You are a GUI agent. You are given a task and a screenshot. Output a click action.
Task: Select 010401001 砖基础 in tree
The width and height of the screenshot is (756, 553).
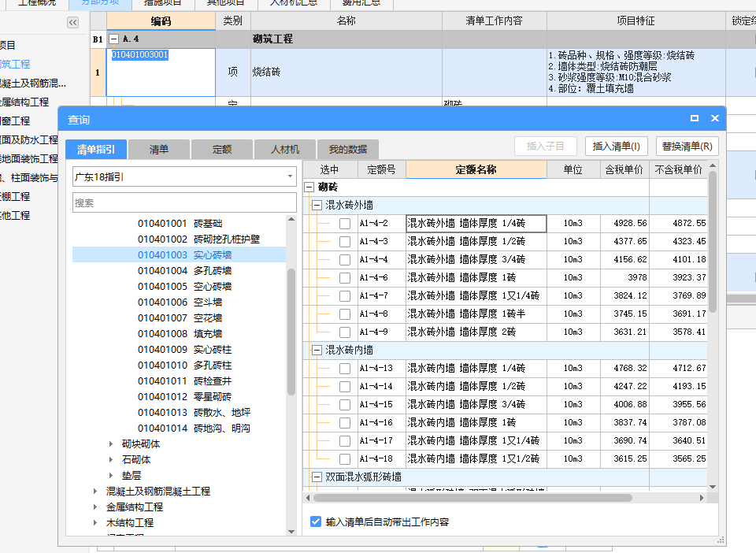click(x=180, y=224)
